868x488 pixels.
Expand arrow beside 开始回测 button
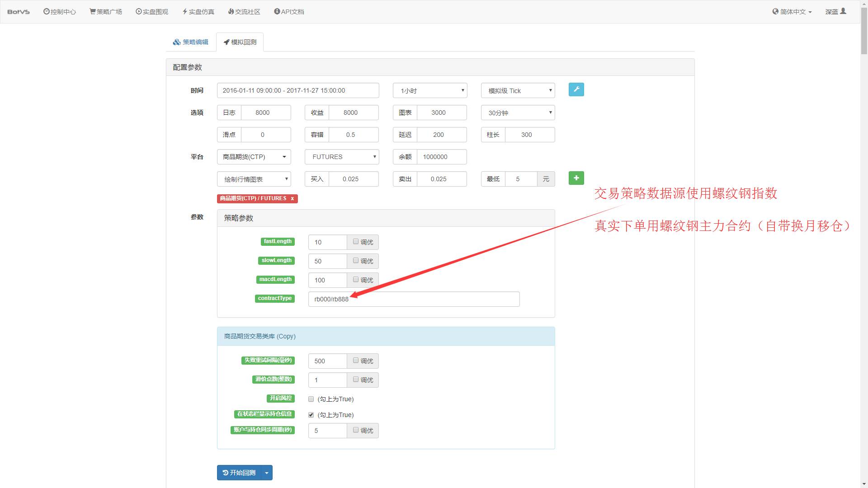(267, 473)
